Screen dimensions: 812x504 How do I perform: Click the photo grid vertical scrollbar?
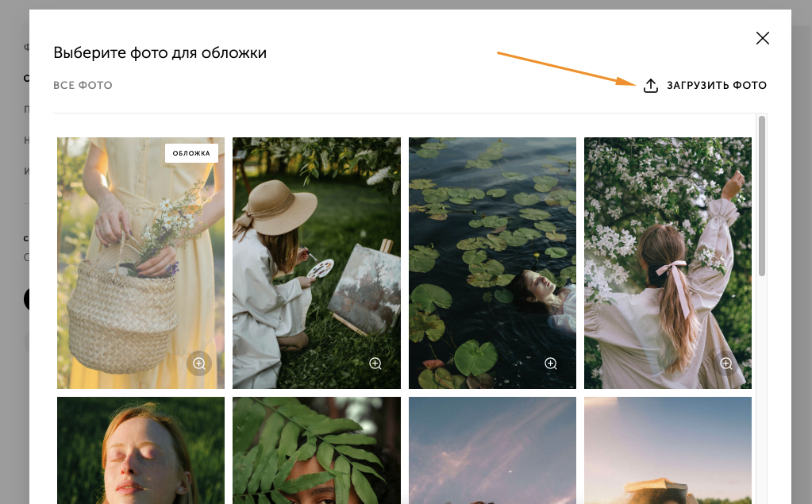tap(762, 196)
